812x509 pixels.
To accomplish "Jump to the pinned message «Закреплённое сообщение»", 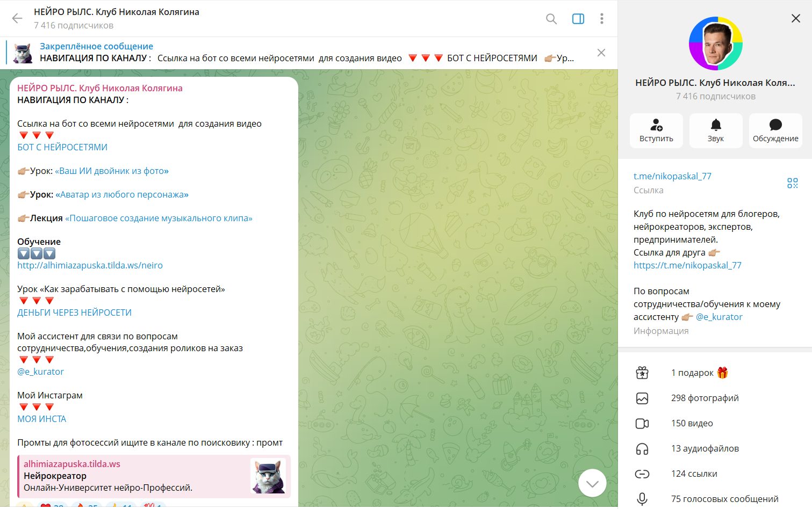I will pos(96,46).
